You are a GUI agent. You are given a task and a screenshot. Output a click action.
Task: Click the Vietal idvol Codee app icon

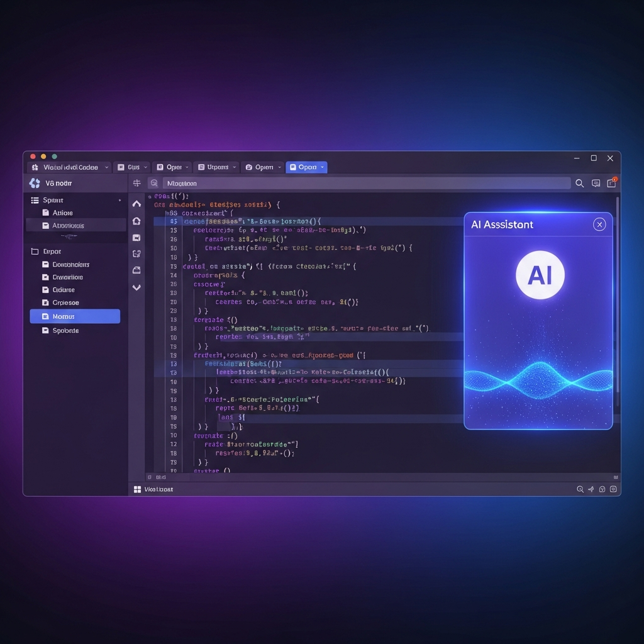click(35, 167)
